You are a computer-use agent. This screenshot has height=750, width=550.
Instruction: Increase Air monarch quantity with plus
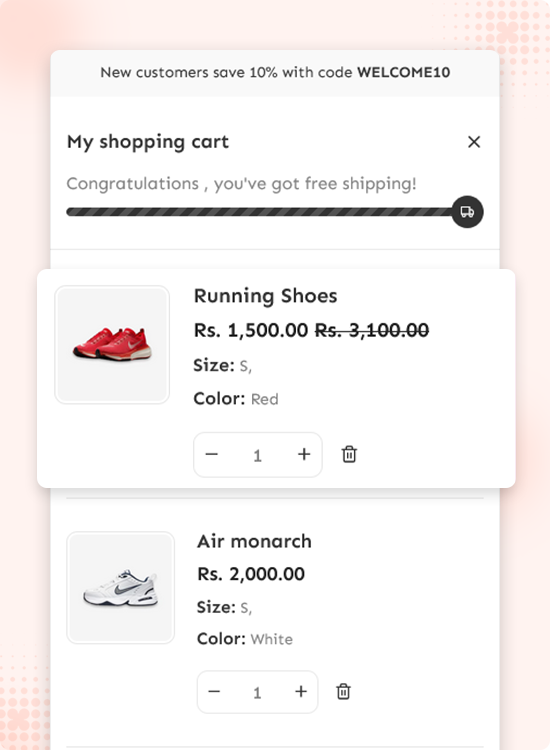coord(301,692)
